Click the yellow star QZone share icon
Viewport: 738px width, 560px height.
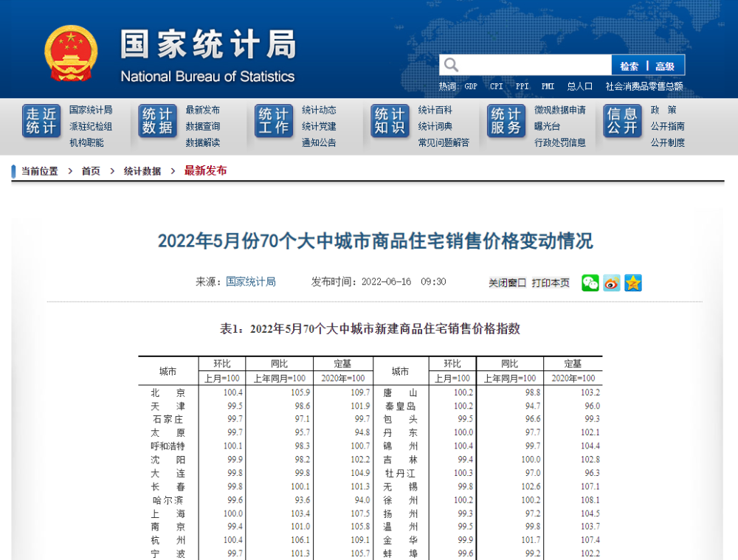[632, 283]
